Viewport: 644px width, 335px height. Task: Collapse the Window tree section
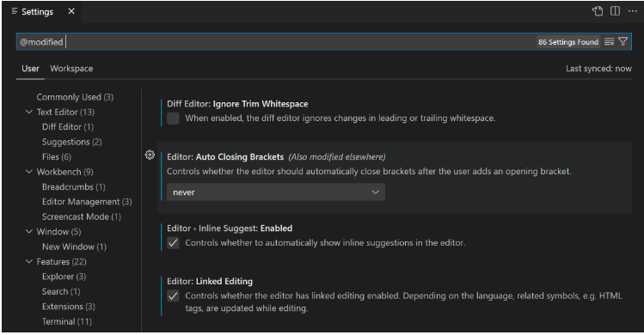tap(29, 232)
